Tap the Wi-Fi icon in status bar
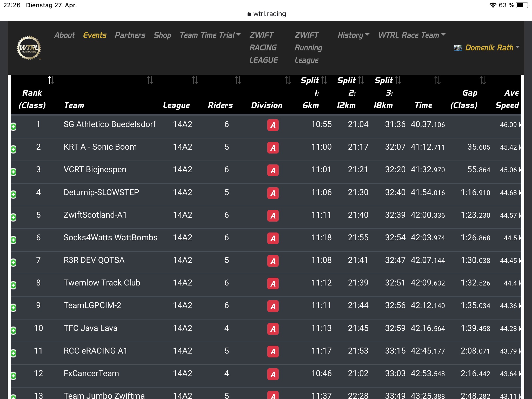The height and width of the screenshot is (399, 532). [x=493, y=5]
